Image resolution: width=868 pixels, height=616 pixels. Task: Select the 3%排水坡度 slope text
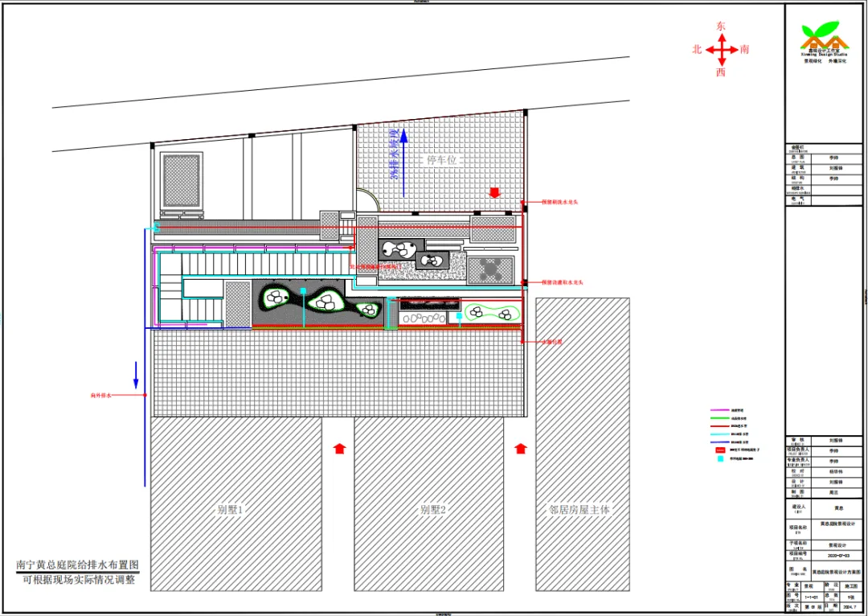coord(394,154)
